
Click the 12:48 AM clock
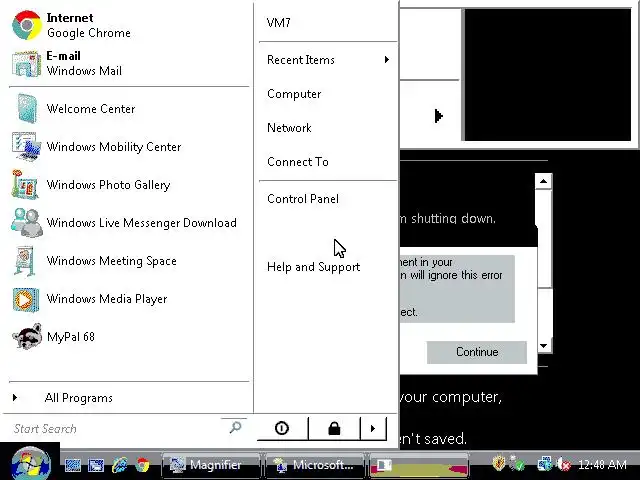tap(602, 464)
